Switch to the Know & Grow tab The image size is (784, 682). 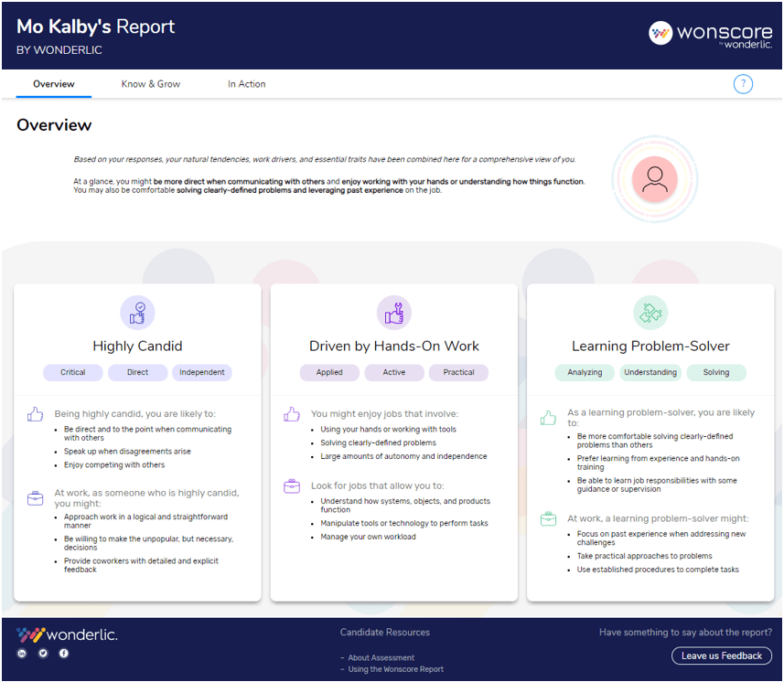pyautogui.click(x=151, y=84)
